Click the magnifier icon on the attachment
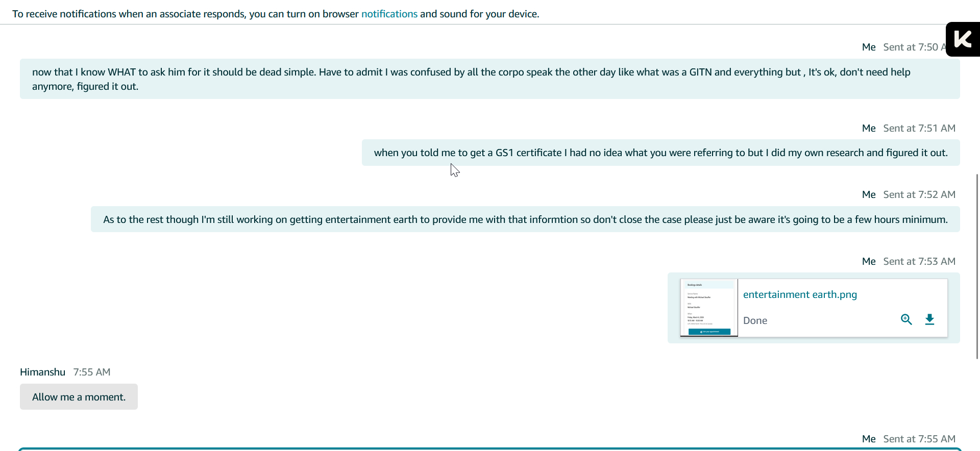The image size is (980, 451). point(906,319)
